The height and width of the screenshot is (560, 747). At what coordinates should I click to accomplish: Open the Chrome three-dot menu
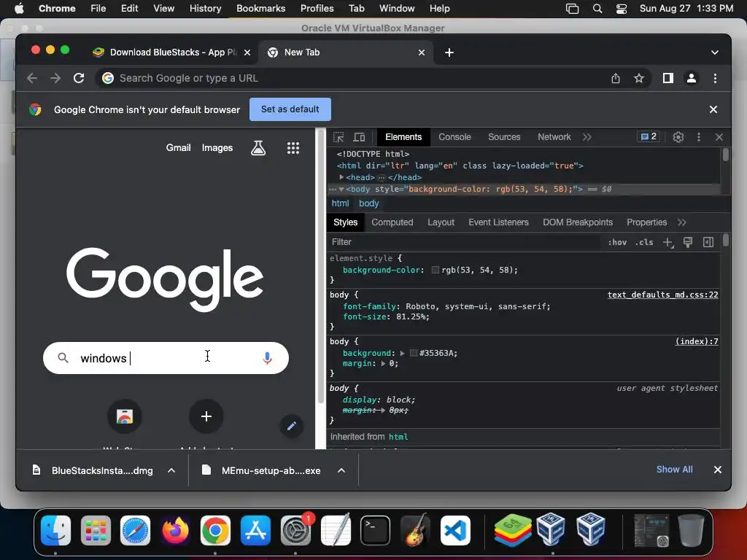(715, 78)
